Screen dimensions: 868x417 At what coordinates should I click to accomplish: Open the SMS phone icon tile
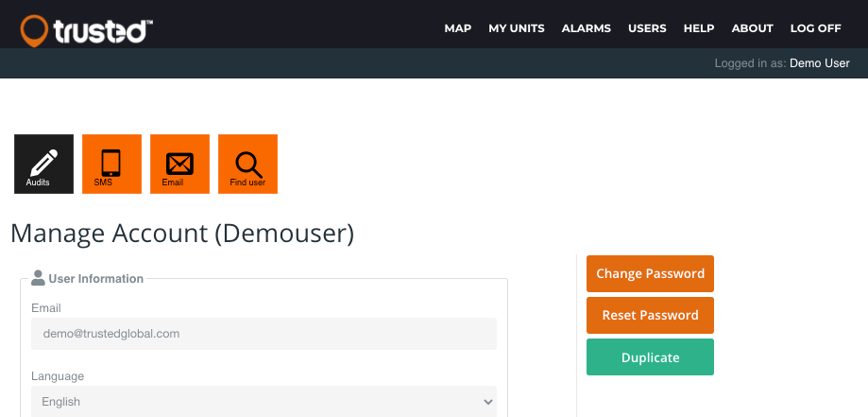coord(111,165)
